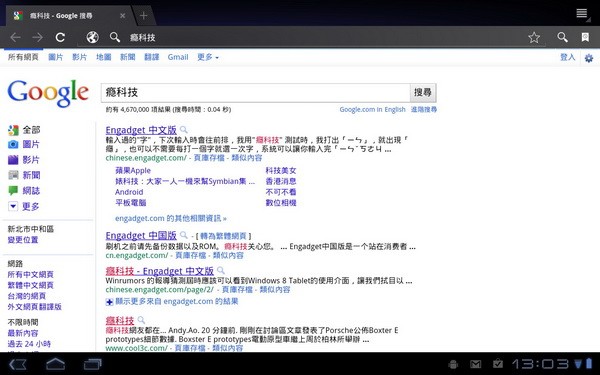Screen dimensions: 600x375
Task: Filter results by 最新內容
Action: [x=23, y=333]
